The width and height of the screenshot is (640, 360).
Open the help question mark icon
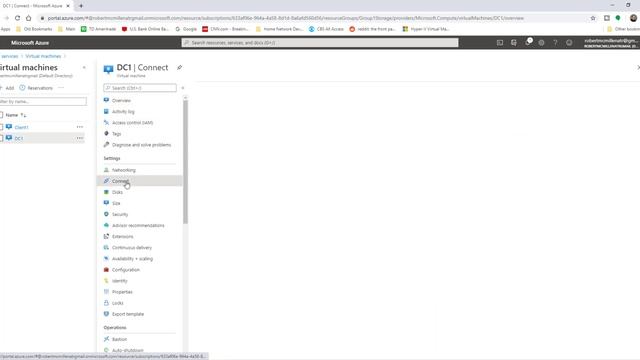[x=555, y=42]
